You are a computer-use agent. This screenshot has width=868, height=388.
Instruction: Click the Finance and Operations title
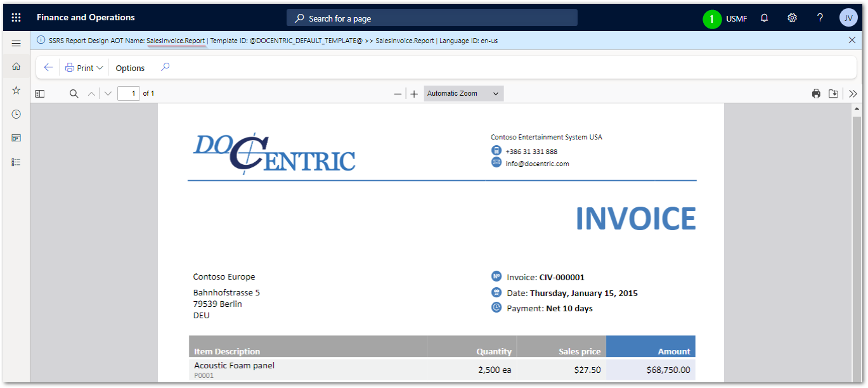tap(86, 17)
